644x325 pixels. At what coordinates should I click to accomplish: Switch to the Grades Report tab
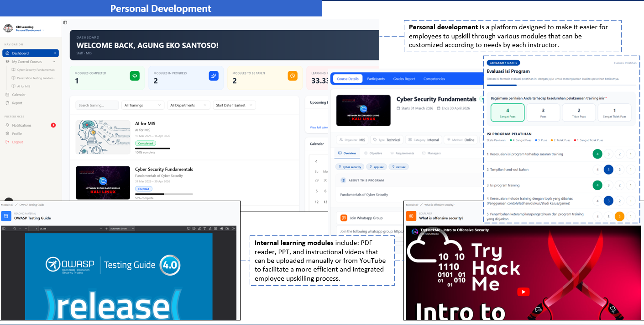click(404, 79)
